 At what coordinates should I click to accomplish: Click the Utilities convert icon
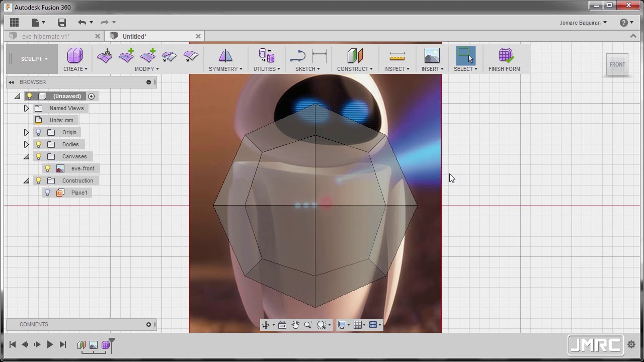click(266, 55)
